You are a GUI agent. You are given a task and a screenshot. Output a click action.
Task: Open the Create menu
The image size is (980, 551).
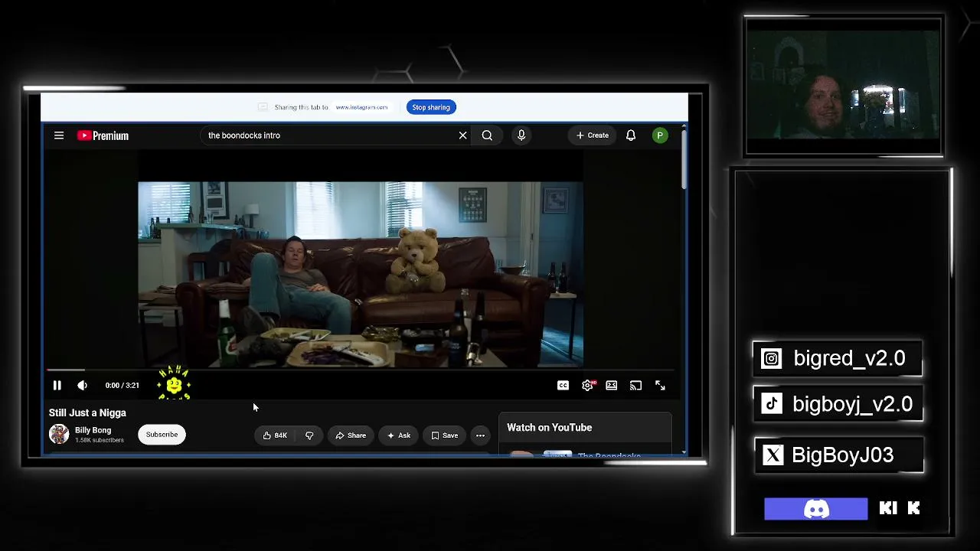(x=593, y=135)
